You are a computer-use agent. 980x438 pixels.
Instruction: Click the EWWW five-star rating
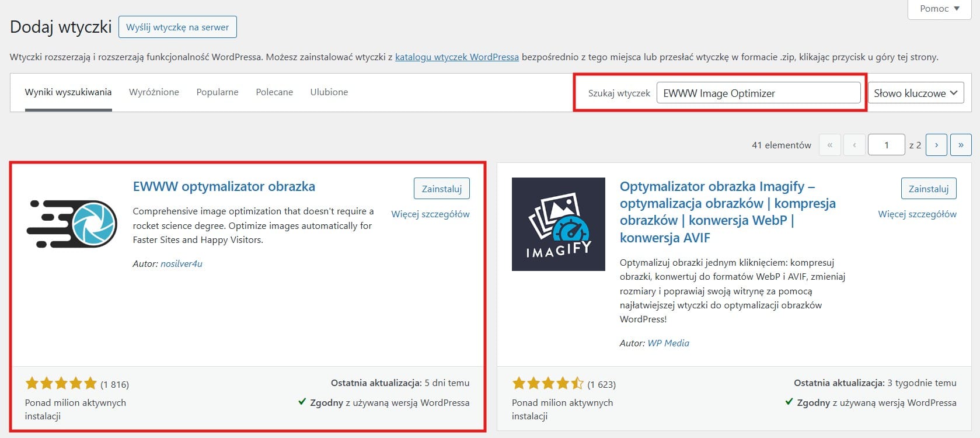(x=61, y=384)
